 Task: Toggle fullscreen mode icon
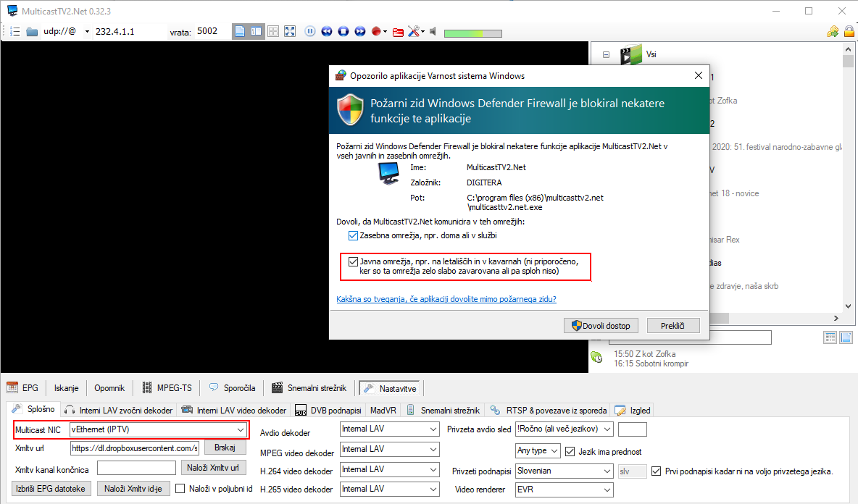pyautogui.click(x=290, y=31)
